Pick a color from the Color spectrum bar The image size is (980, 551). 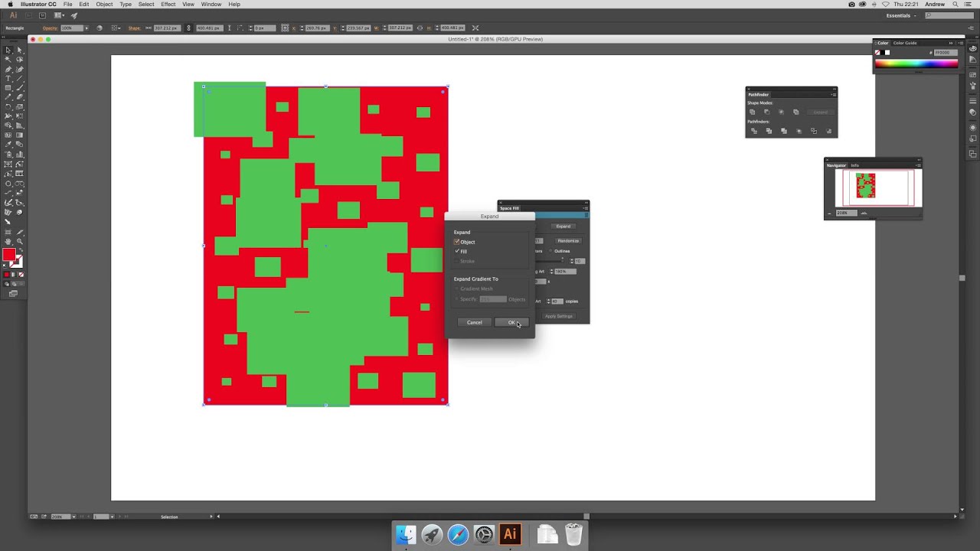[x=916, y=64]
